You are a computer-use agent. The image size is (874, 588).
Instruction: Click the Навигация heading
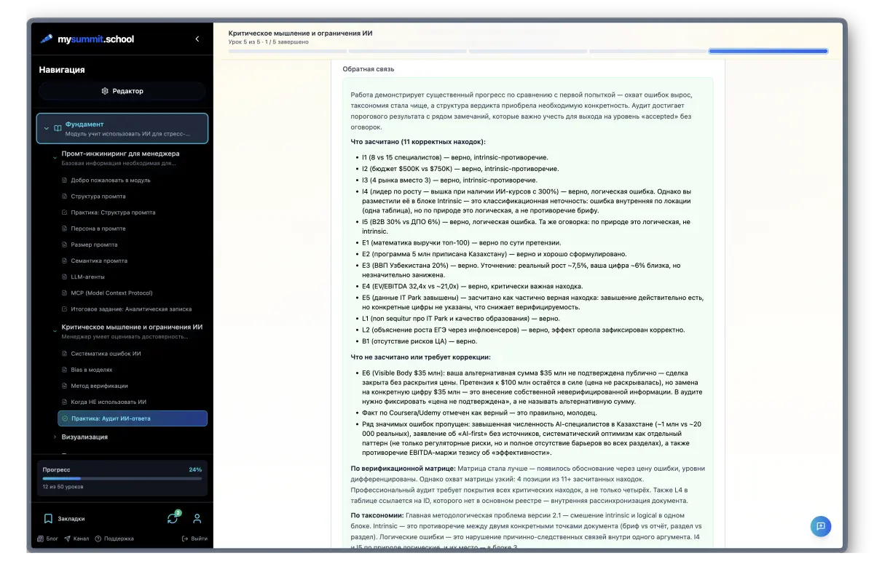pos(62,70)
